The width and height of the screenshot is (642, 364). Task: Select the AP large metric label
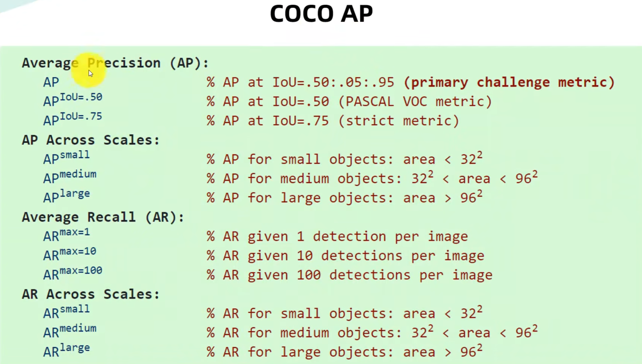tap(67, 196)
